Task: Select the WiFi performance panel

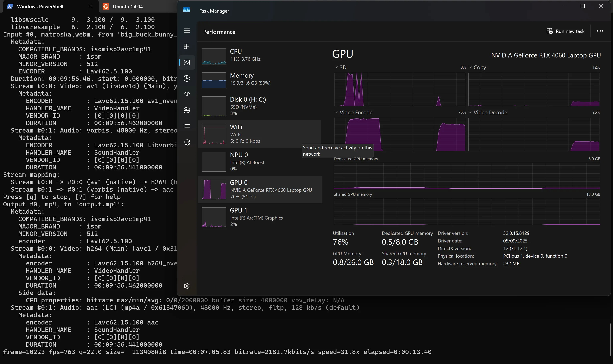Action: tap(260, 134)
